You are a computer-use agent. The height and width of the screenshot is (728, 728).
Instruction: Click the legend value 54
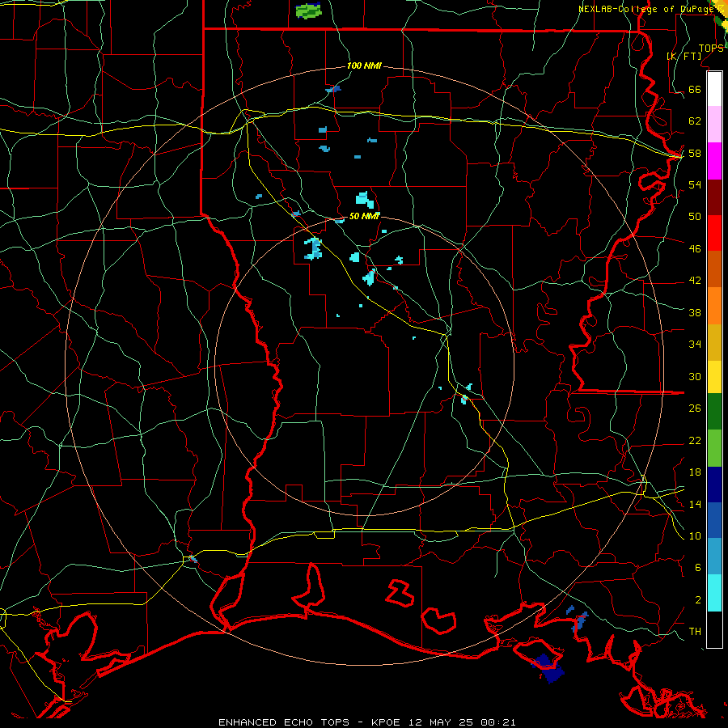pyautogui.click(x=695, y=184)
